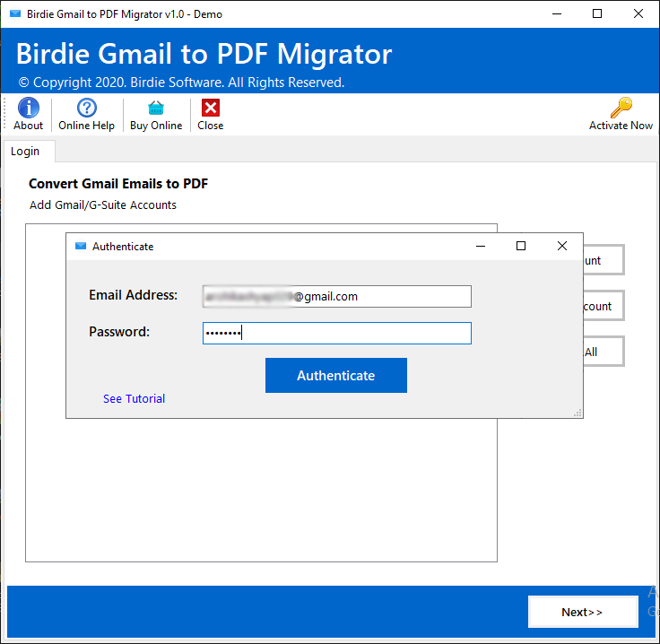Click the blue Authenticate button
This screenshot has width=660, height=644.
click(336, 375)
